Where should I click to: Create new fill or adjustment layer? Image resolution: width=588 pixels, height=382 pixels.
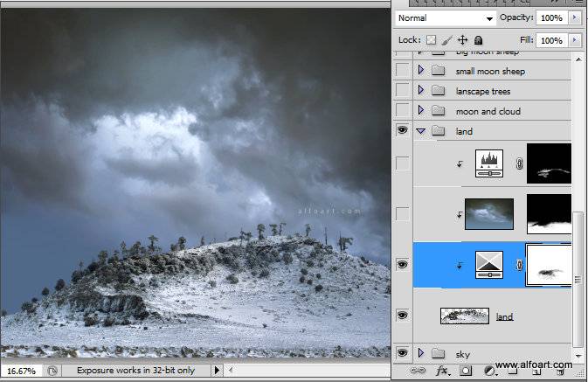pos(488,372)
